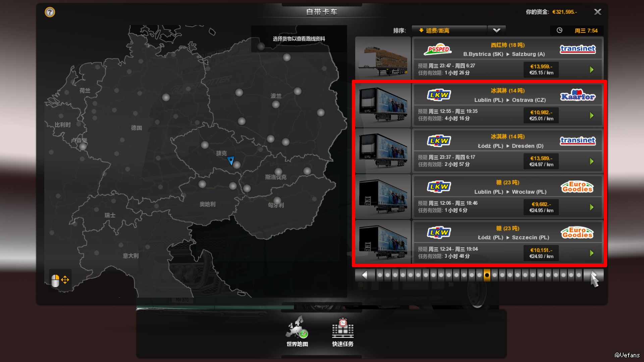This screenshot has height=362, width=644.
Task: Click the blue location marker in Czech Republic
Action: click(x=231, y=161)
